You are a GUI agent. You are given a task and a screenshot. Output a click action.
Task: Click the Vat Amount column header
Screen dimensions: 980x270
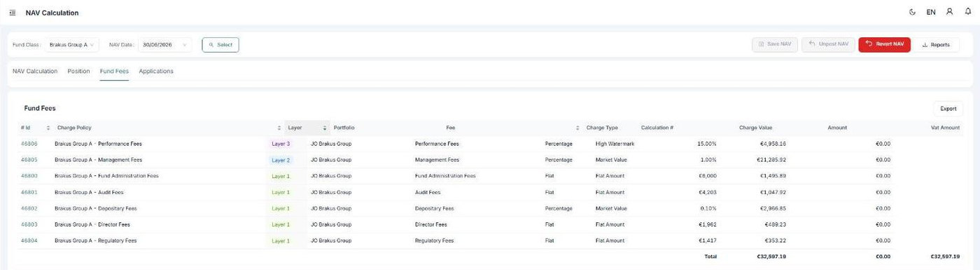946,128
